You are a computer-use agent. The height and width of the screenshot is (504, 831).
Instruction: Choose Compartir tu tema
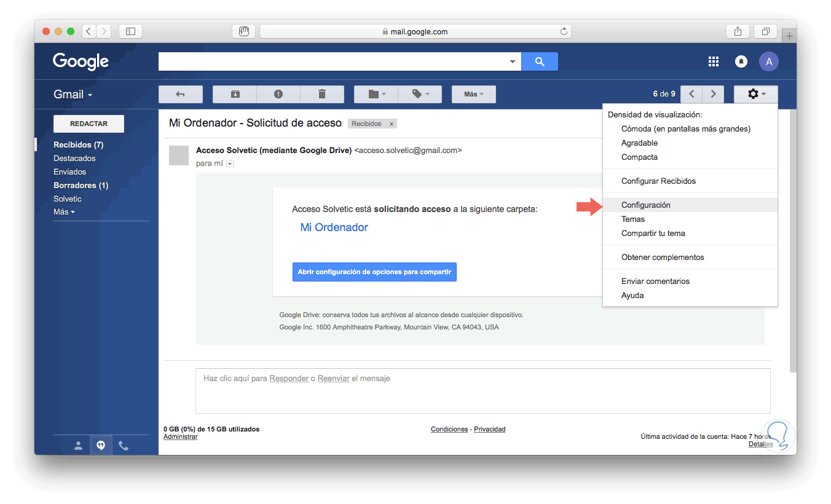[x=653, y=234]
